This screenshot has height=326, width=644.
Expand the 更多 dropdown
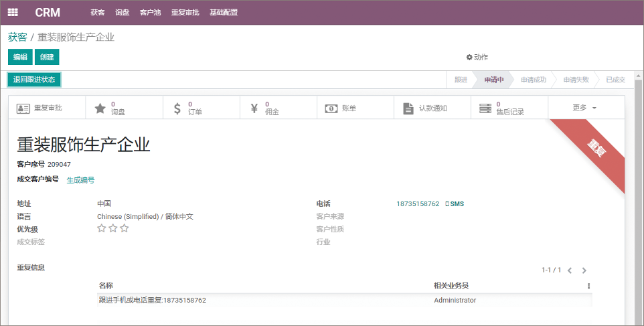584,108
